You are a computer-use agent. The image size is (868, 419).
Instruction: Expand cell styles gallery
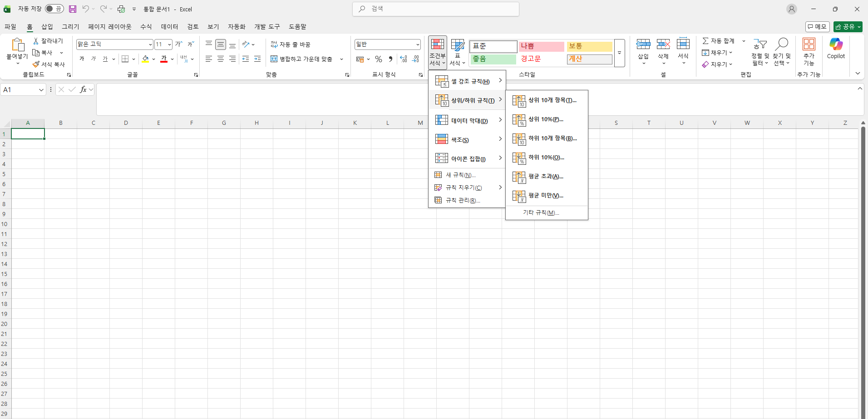(x=619, y=53)
